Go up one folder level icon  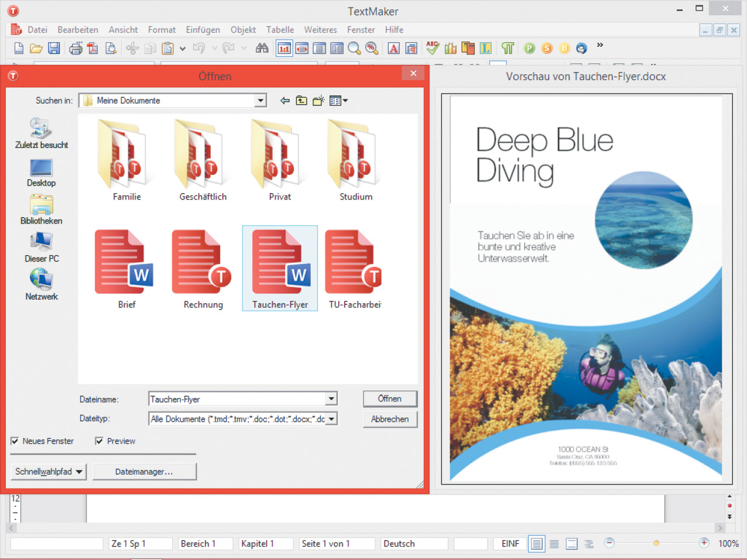click(301, 101)
